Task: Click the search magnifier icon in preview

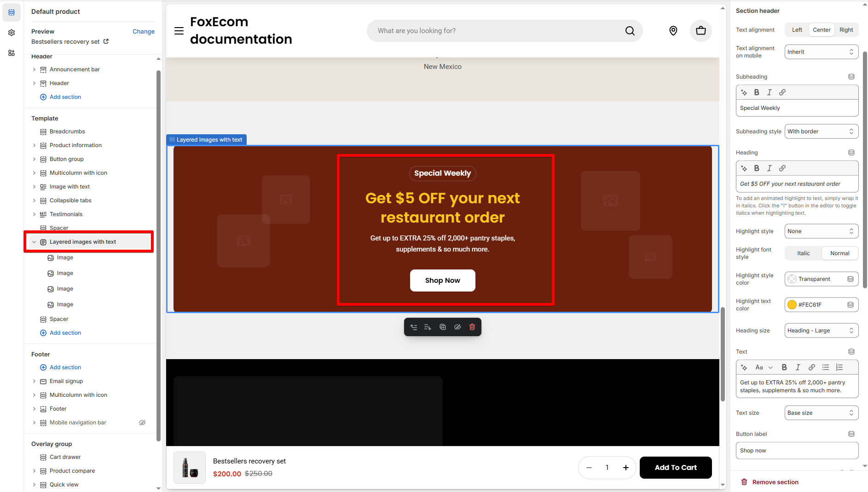Action: (630, 31)
